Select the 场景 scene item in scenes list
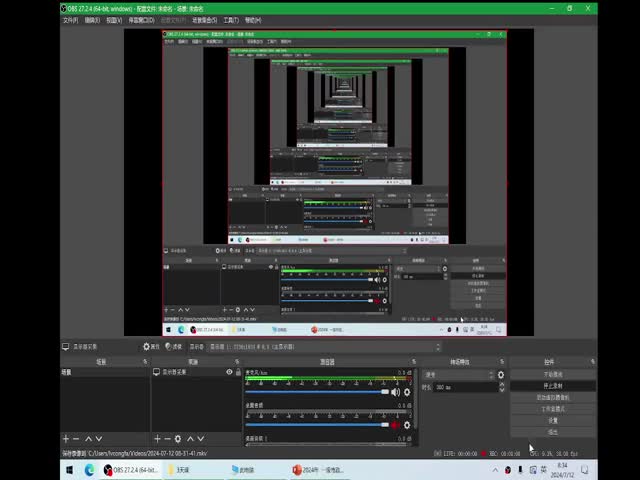 [67, 372]
